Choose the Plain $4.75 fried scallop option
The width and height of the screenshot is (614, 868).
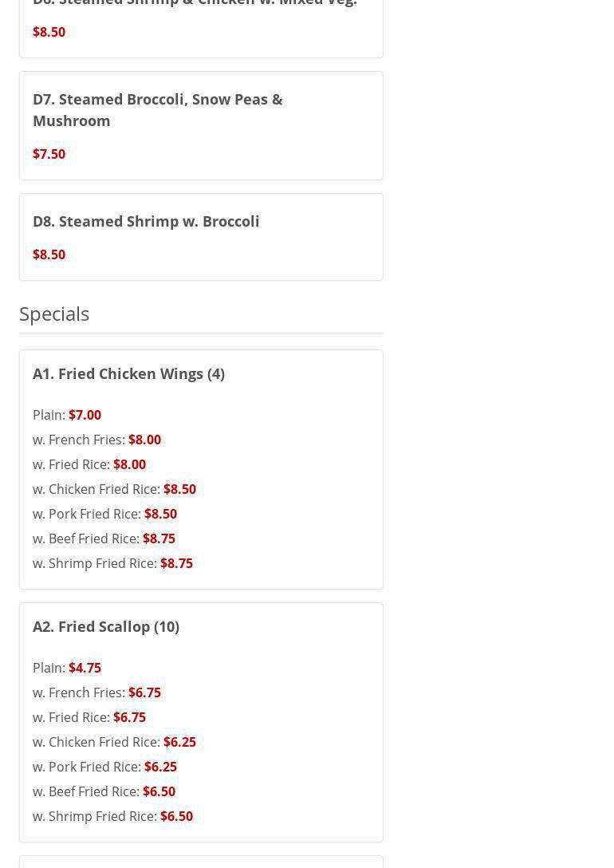coord(67,668)
